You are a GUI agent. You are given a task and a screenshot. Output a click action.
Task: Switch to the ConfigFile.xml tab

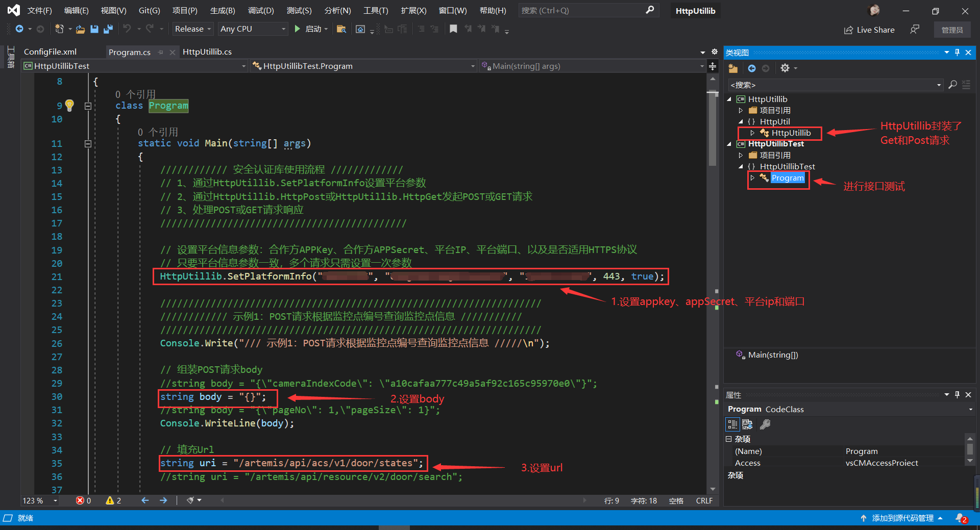tap(50, 52)
